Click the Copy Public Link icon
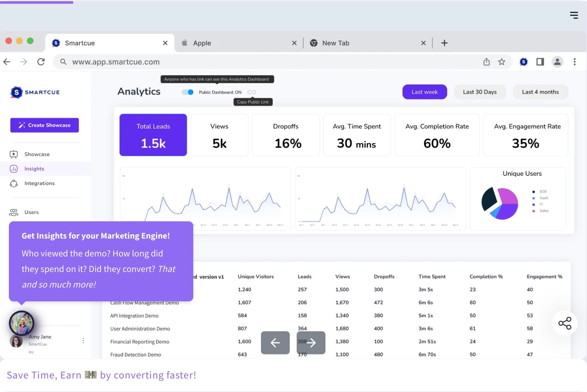 (x=252, y=92)
